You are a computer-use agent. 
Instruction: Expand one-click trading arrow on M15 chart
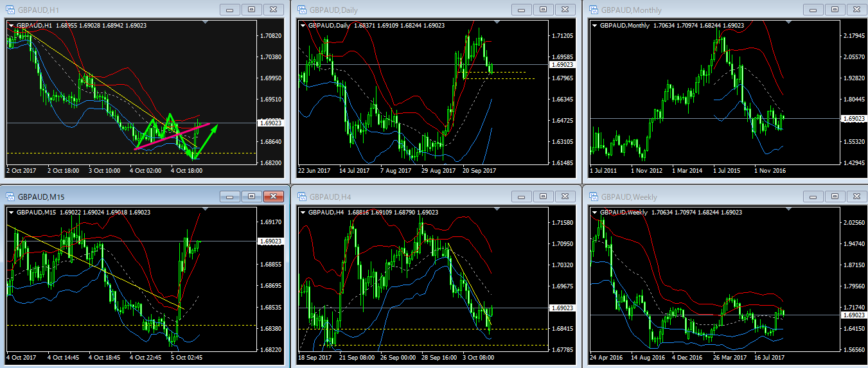click(11, 212)
